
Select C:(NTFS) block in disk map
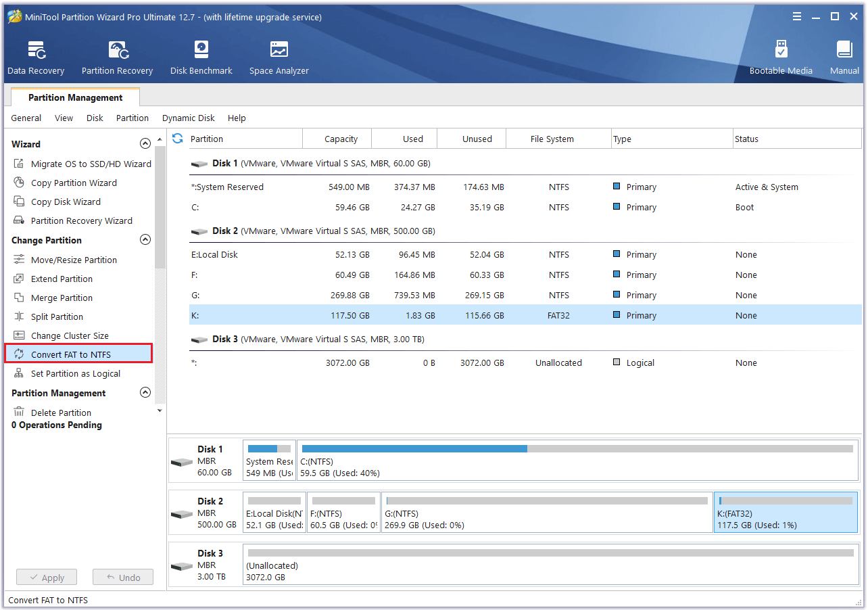(577, 461)
